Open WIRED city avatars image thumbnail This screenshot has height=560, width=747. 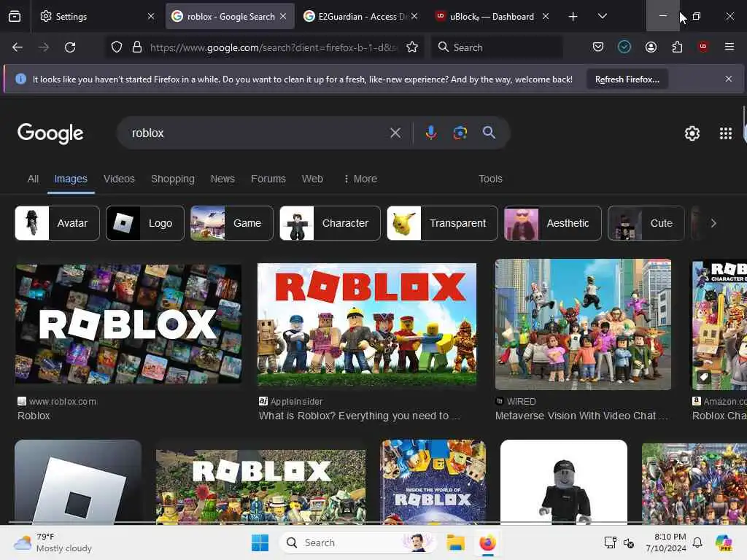tap(583, 324)
